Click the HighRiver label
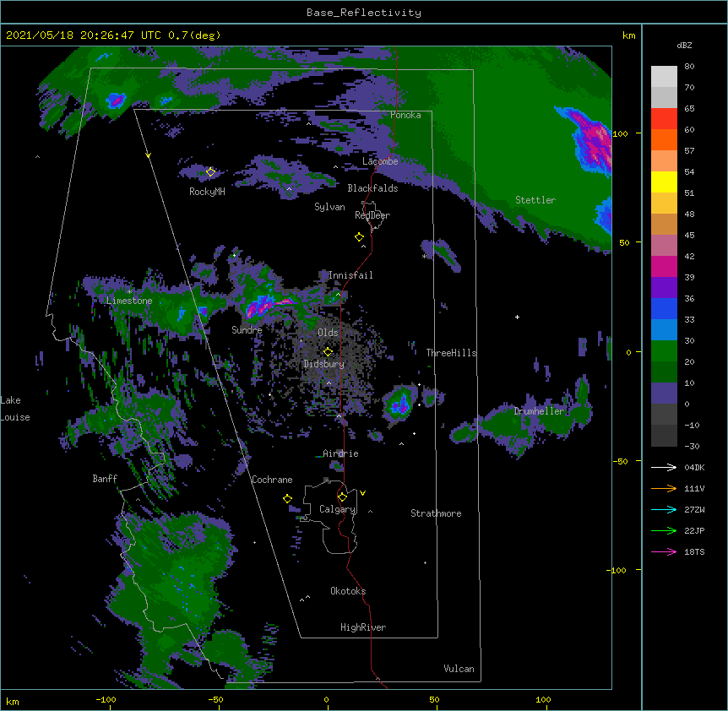Image resolution: width=728 pixels, height=711 pixels. [x=363, y=627]
